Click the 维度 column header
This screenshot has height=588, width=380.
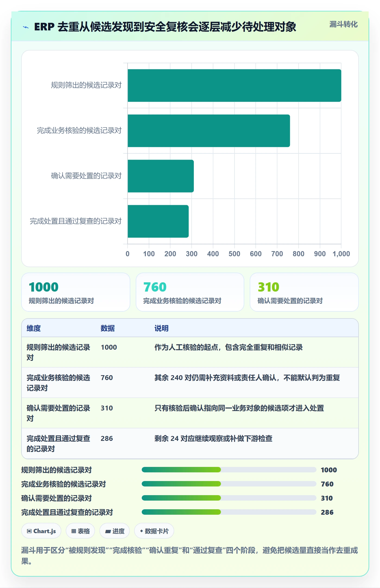coord(34,328)
